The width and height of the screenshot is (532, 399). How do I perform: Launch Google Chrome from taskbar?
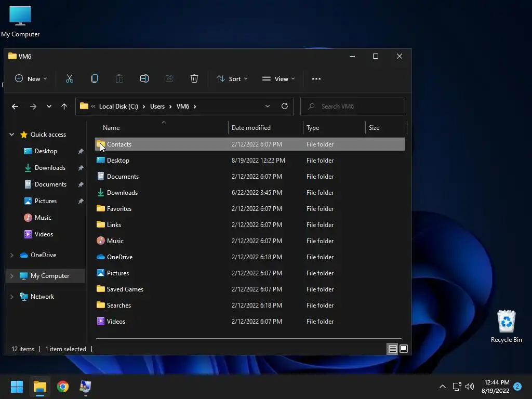tap(63, 387)
